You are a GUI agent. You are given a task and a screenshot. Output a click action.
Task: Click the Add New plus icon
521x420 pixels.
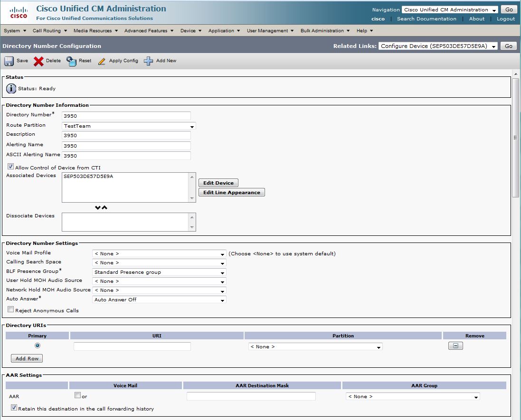click(x=149, y=61)
